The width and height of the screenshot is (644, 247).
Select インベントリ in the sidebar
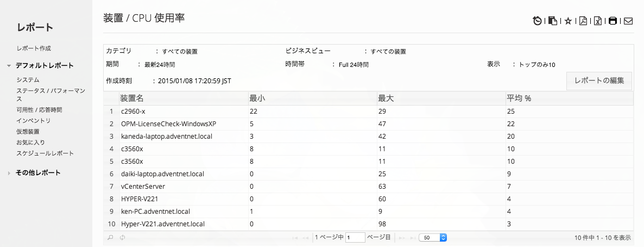coord(34,121)
